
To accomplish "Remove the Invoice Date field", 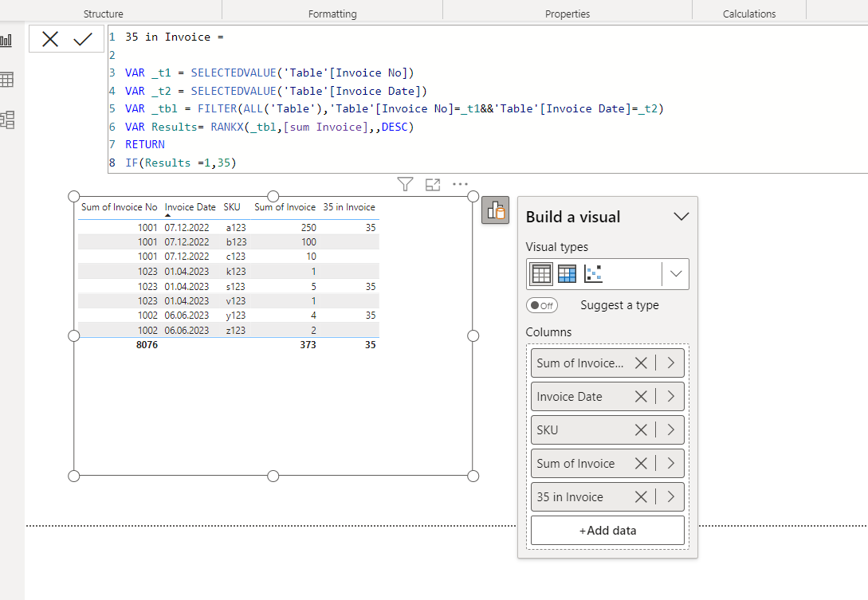I will pos(641,396).
